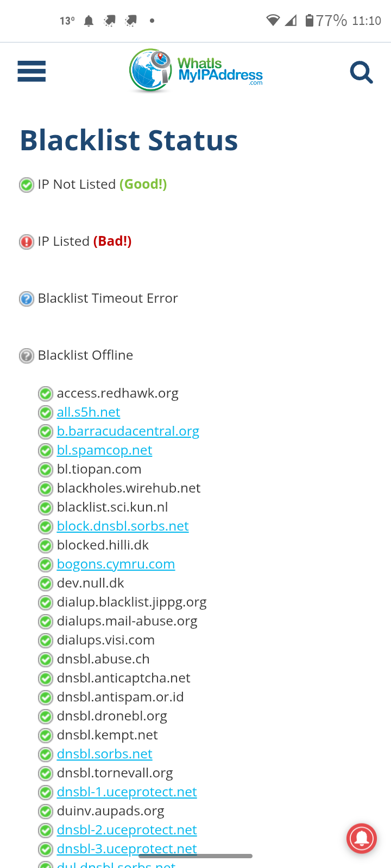The image size is (391, 868).
Task: Tap the green check beside access.redhawk.org
Action: point(46,394)
